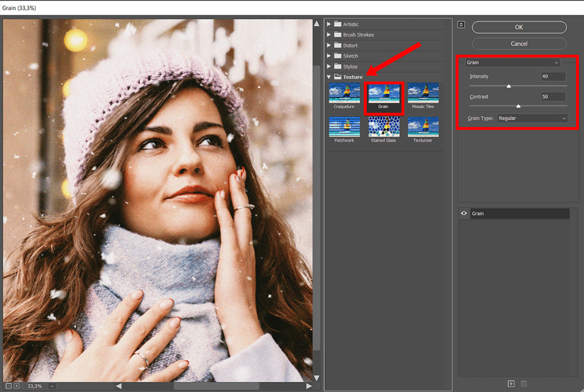This screenshot has height=392, width=584.
Task: Click the Sketch category label
Action: point(351,56)
